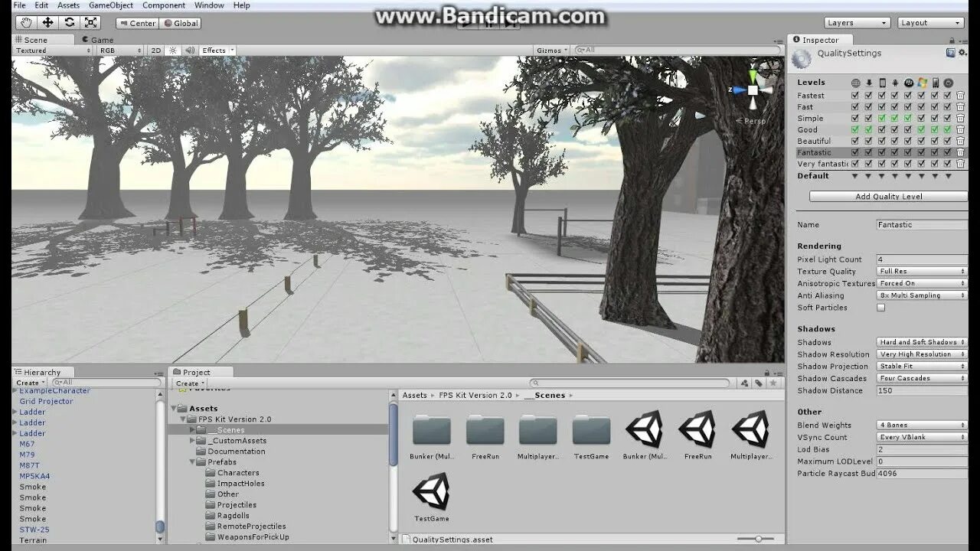The image size is (980, 551).
Task: Enable the Soft Particles checkbox
Action: point(880,308)
